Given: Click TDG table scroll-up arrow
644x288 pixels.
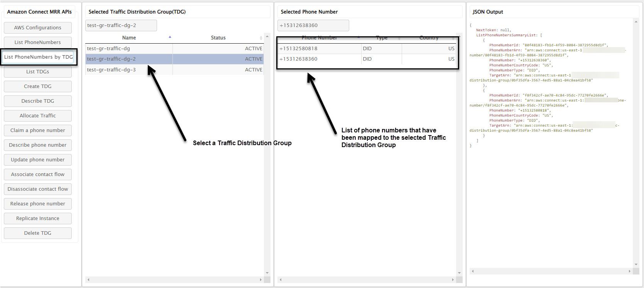Looking at the screenshot, I should tap(267, 36).
